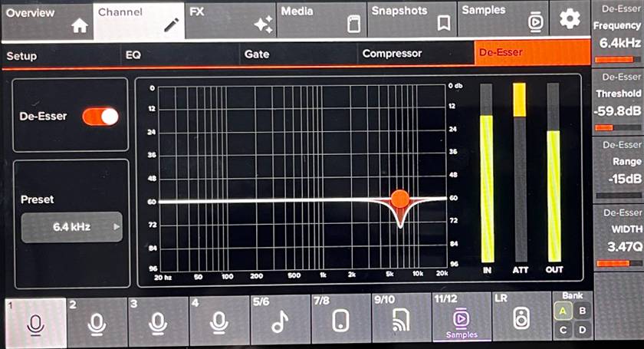Open the 6.4 kHz preset dropdown
The height and width of the screenshot is (349, 644).
point(71,227)
